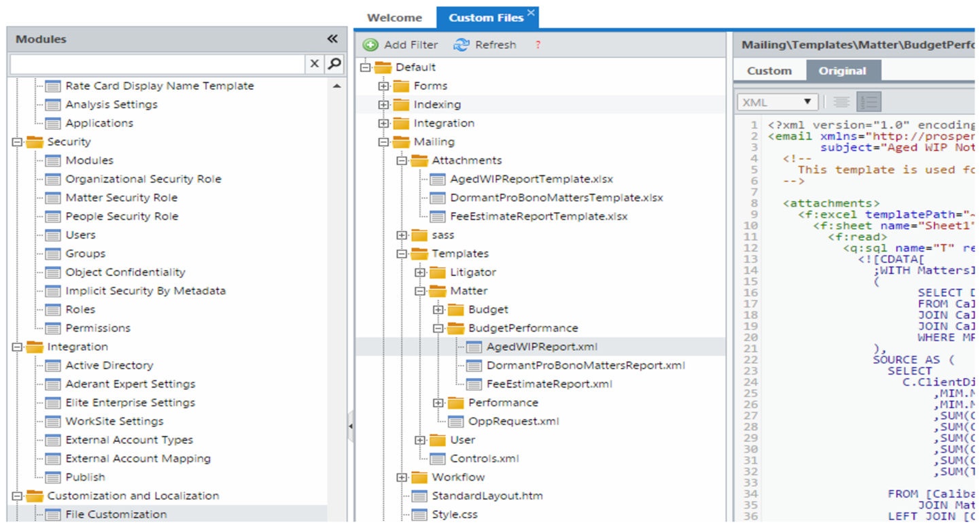This screenshot has height=531, width=980.
Task: Click the word wrap lines icon in editor
Action: [x=841, y=102]
